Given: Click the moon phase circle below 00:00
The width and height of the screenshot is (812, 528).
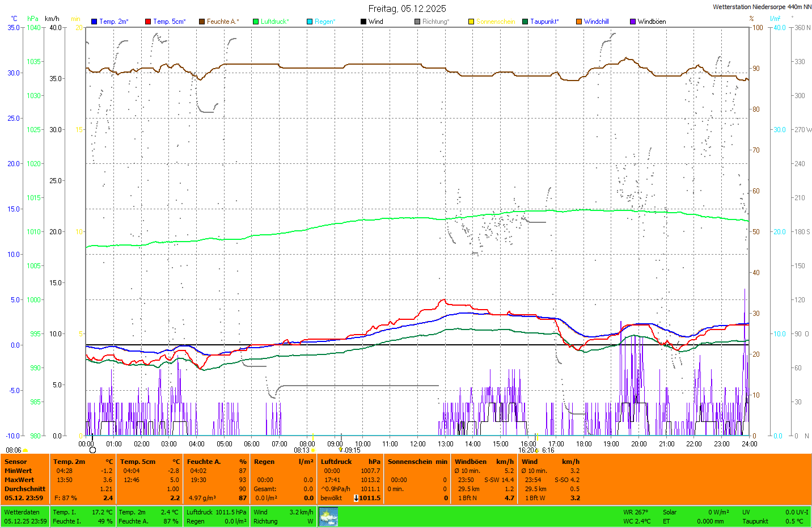Looking at the screenshot, I should [x=93, y=450].
